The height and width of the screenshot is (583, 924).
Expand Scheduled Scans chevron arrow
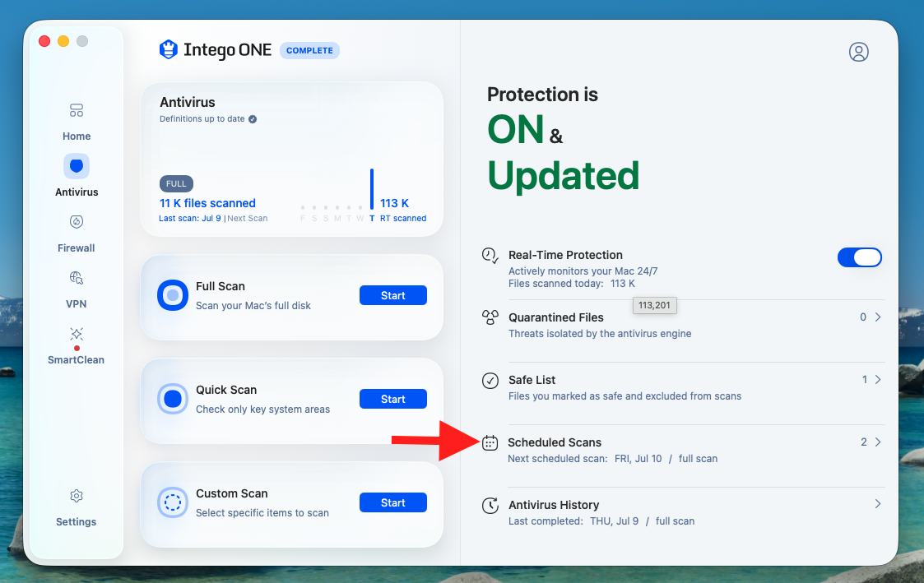878,442
